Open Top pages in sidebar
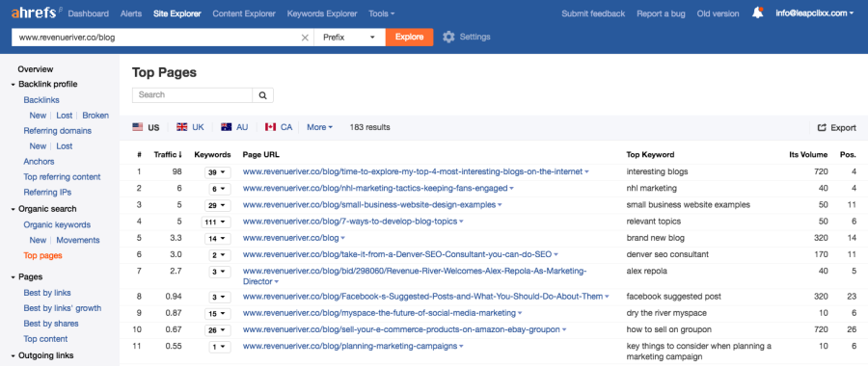This screenshot has height=366, width=868. click(x=42, y=255)
